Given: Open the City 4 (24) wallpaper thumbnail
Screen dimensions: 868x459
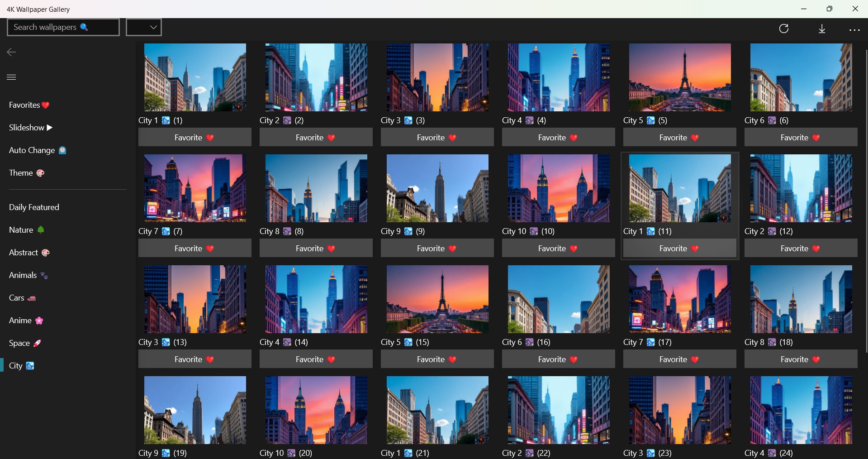Looking at the screenshot, I should click(802, 410).
